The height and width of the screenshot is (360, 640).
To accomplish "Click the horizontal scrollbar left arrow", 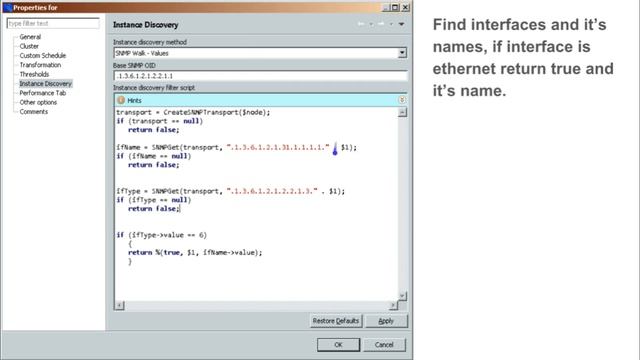I will (x=119, y=305).
